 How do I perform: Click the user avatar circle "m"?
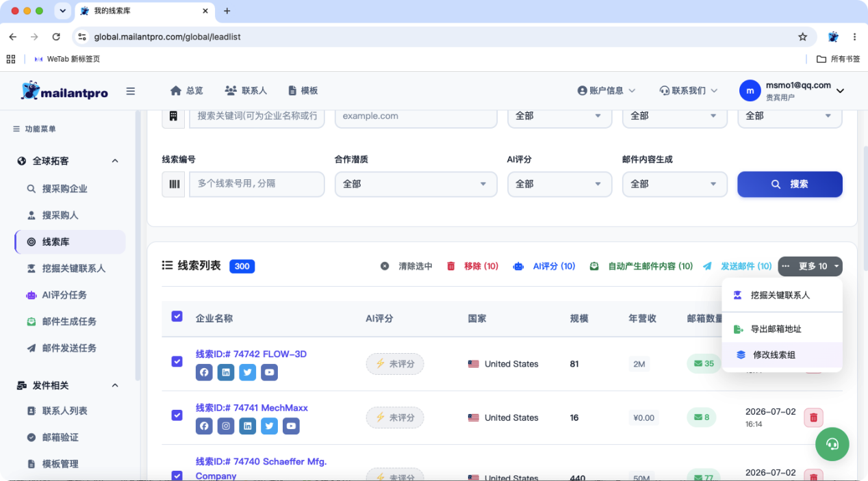tap(750, 90)
